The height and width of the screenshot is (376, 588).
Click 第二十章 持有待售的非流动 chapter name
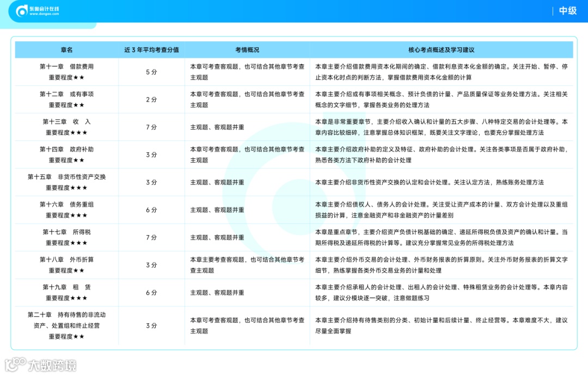coord(67,315)
